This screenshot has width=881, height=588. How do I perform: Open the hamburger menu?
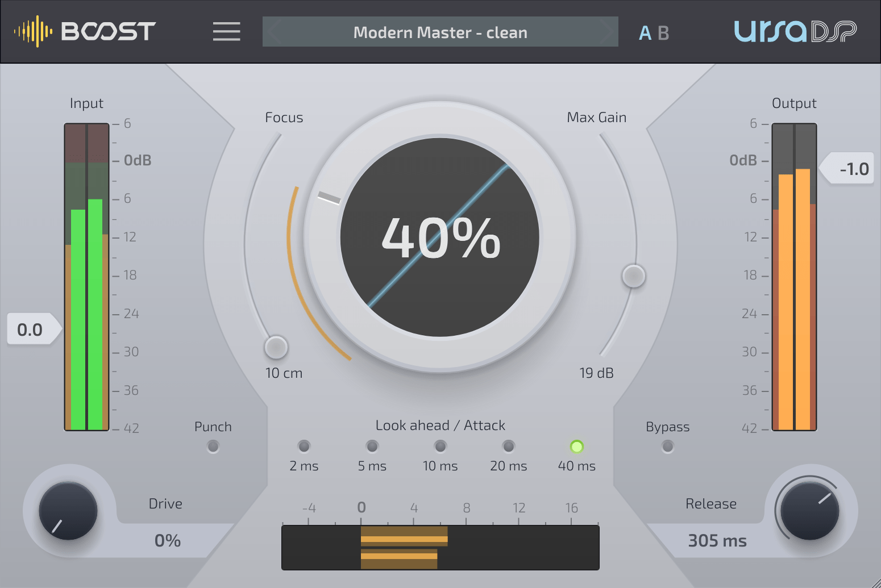(x=226, y=31)
